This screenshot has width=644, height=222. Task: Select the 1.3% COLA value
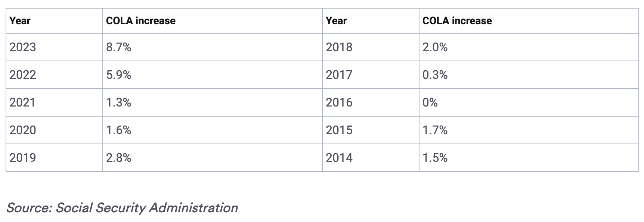click(118, 102)
